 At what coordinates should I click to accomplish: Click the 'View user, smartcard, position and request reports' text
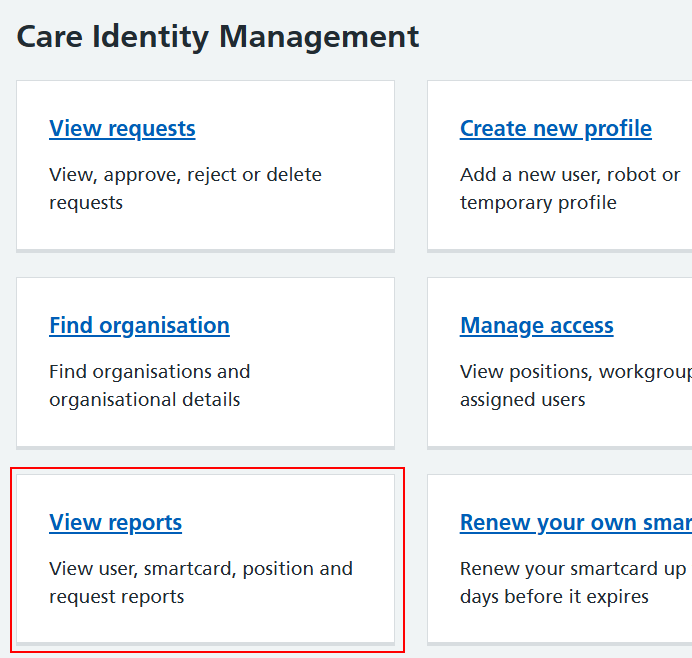pyautogui.click(x=201, y=583)
